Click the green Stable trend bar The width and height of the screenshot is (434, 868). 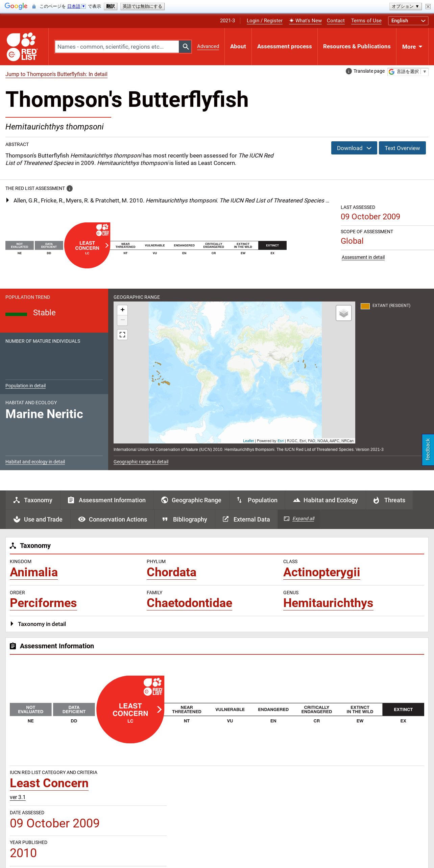click(x=16, y=314)
